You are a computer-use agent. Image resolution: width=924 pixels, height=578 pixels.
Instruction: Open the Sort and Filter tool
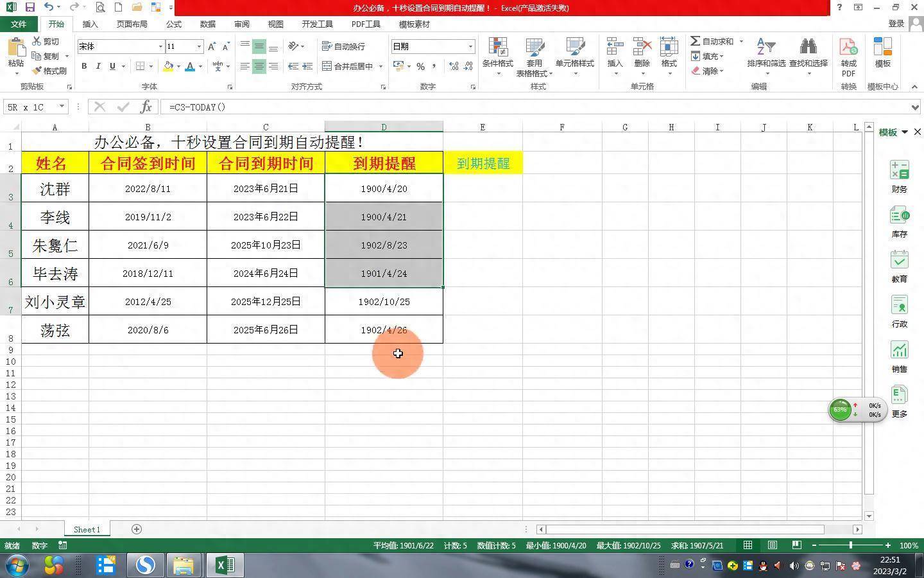(766, 48)
